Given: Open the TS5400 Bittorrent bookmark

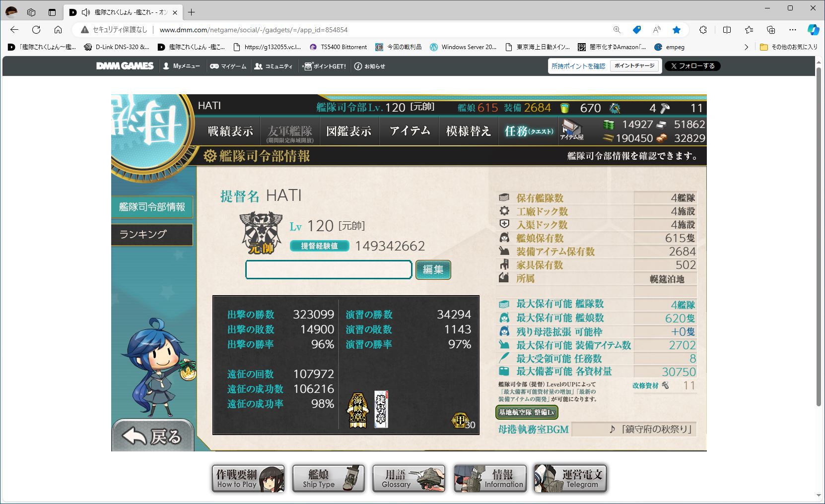Looking at the screenshot, I should click(338, 47).
